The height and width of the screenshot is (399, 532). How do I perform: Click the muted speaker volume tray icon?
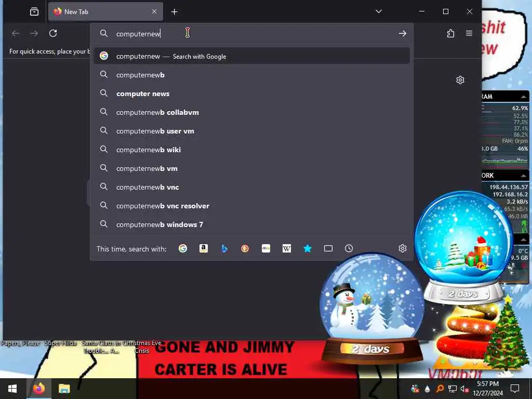[x=464, y=389]
